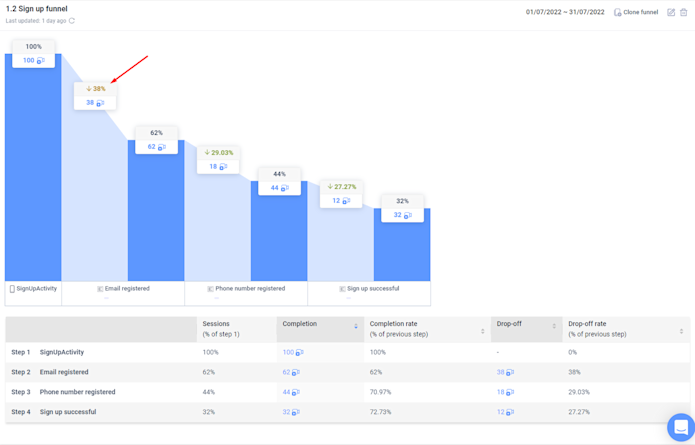The image size is (695, 445).
Task: Play sessions from the 32 chart label
Action: (408, 215)
